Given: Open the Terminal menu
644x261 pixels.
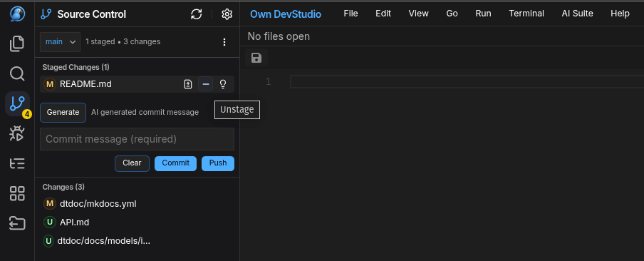Looking at the screenshot, I should click(x=526, y=14).
